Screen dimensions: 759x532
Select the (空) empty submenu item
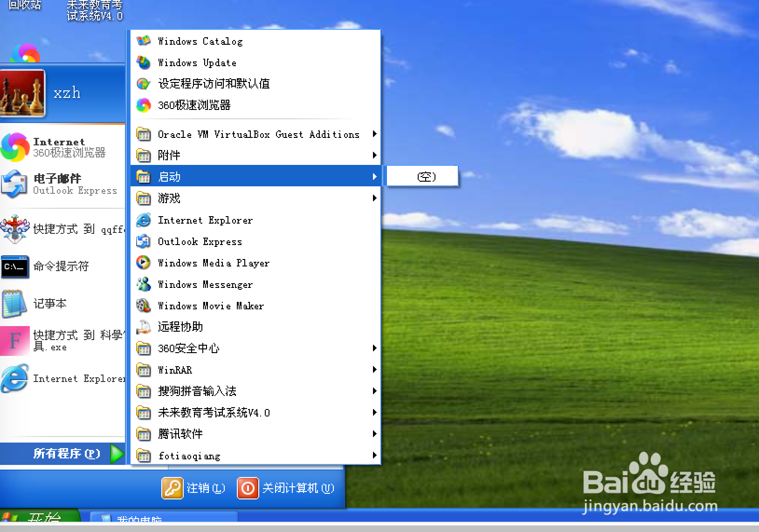[422, 177]
